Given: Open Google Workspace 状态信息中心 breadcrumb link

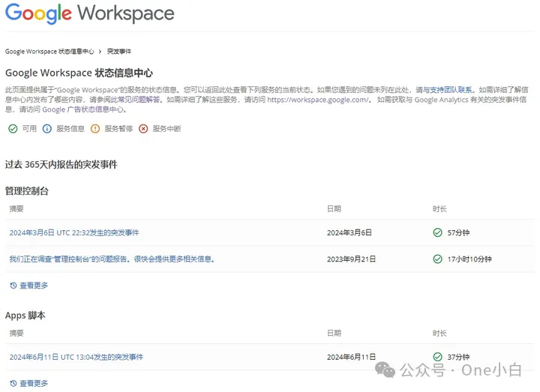Looking at the screenshot, I should pyautogui.click(x=49, y=51).
